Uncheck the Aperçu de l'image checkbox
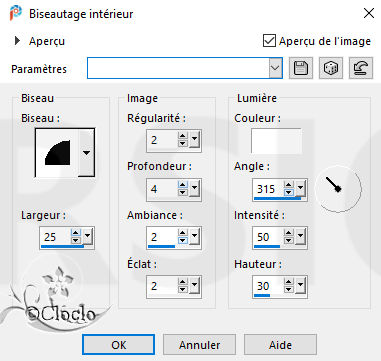Image resolution: width=381 pixels, height=361 pixels. pos(269,41)
